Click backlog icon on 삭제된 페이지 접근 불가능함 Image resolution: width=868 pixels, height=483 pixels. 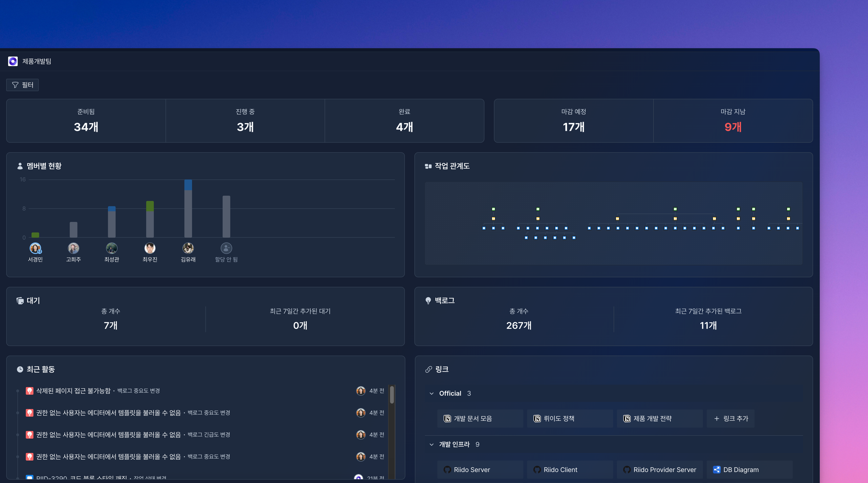coord(30,391)
